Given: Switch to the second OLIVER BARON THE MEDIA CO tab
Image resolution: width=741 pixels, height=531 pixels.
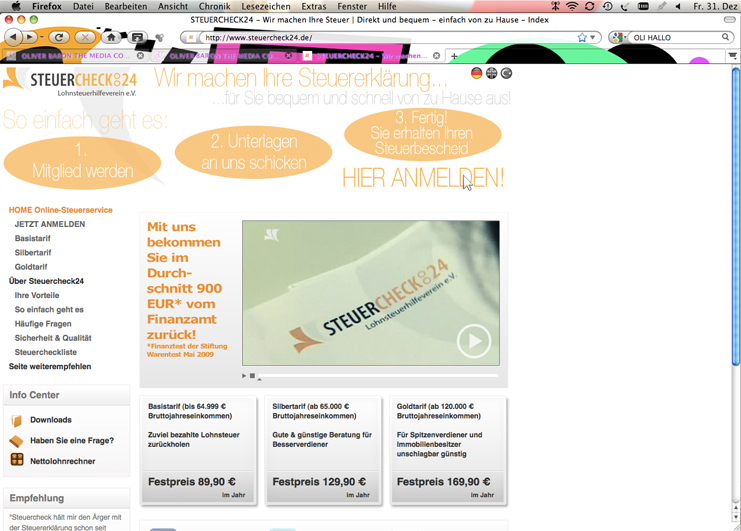Looking at the screenshot, I should [x=222, y=56].
